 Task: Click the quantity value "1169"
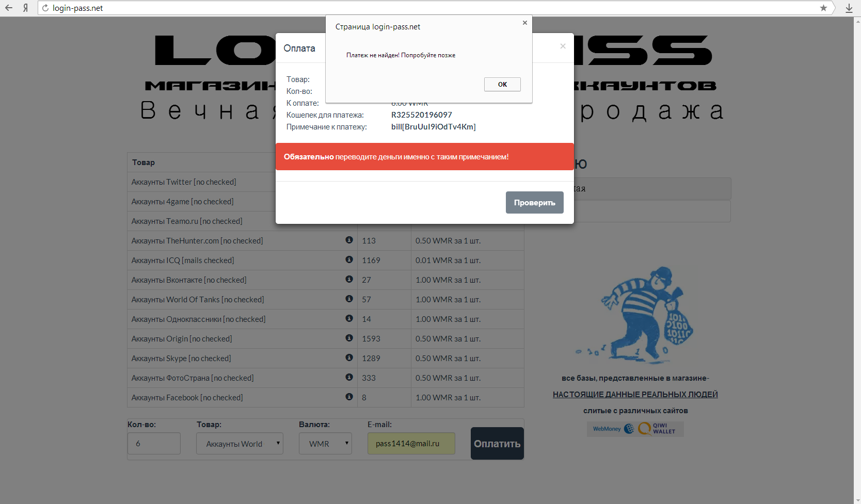371,261
